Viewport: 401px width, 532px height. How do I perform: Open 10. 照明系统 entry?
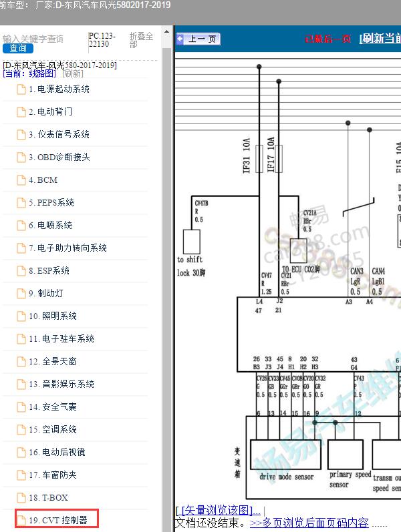[x=53, y=316]
